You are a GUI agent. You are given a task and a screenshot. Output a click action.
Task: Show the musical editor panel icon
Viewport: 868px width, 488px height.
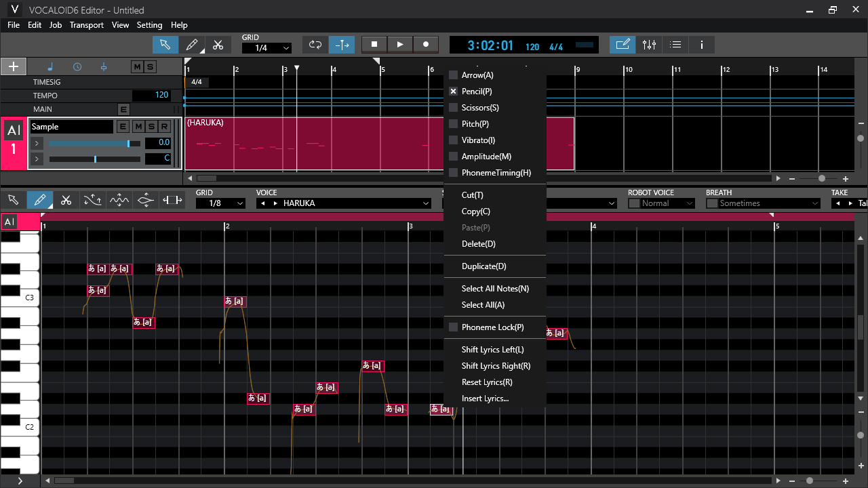(623, 45)
